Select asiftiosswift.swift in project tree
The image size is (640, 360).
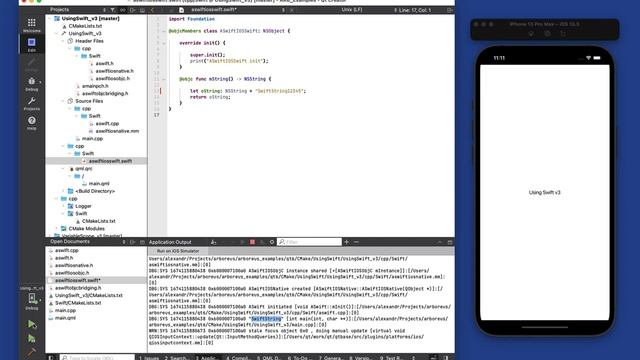pyautogui.click(x=110, y=161)
